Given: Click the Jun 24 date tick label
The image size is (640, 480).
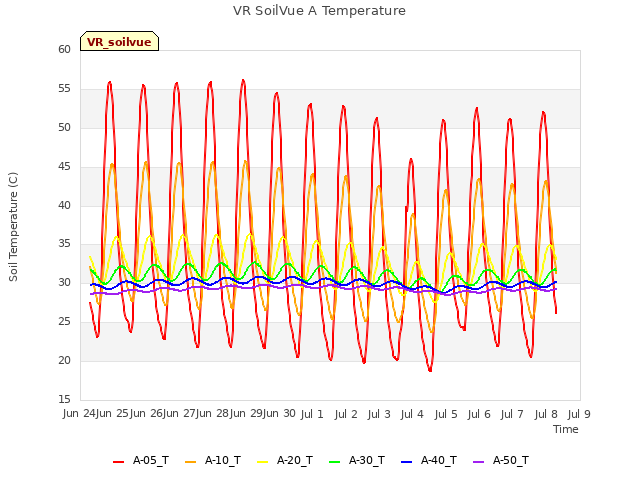Looking at the screenshot, I should (79, 414).
